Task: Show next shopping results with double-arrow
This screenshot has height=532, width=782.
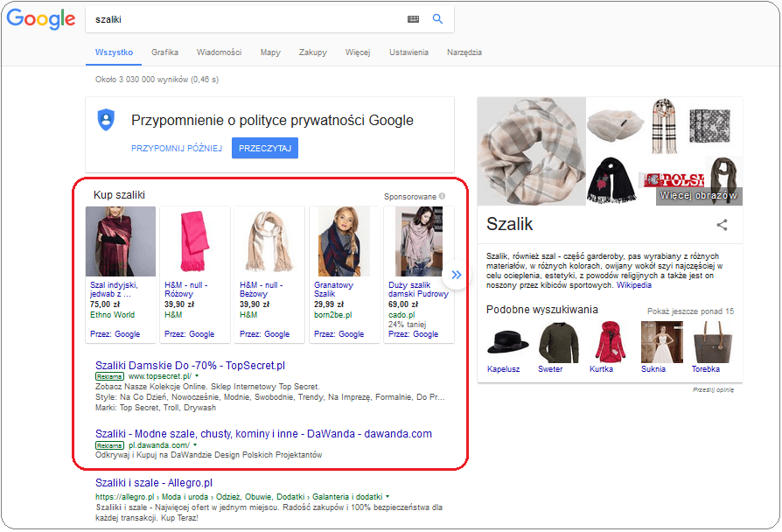Action: 456,275
